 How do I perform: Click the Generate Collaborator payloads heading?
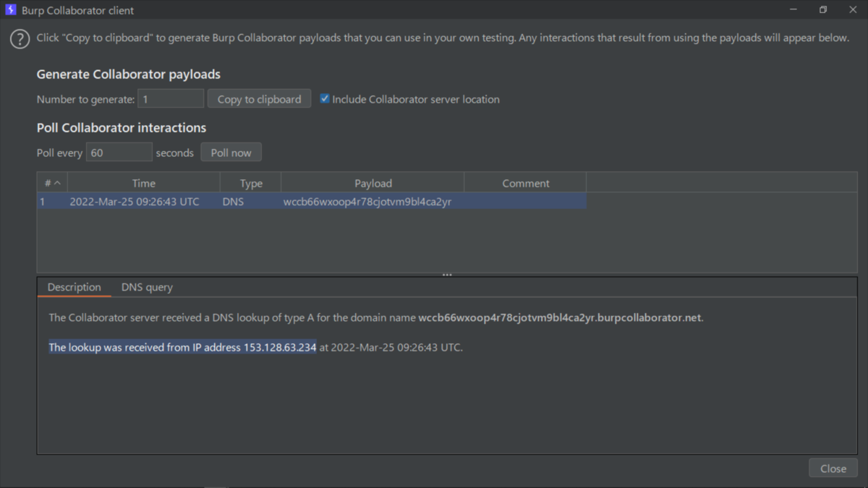point(129,74)
